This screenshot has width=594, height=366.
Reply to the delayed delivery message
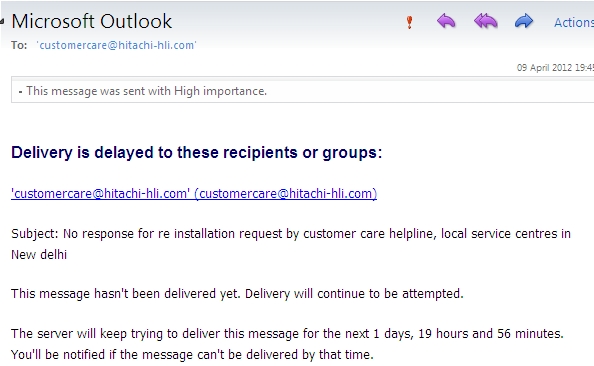coord(446,21)
